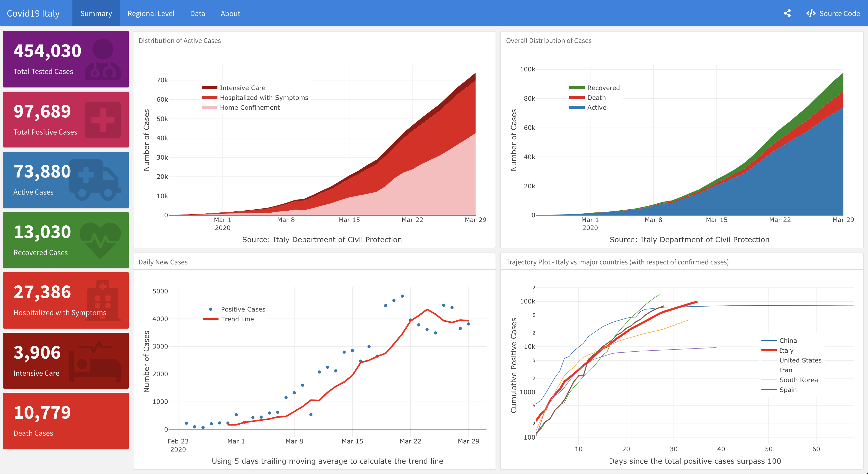Open the Data tab
The width and height of the screenshot is (868, 474).
[197, 13]
